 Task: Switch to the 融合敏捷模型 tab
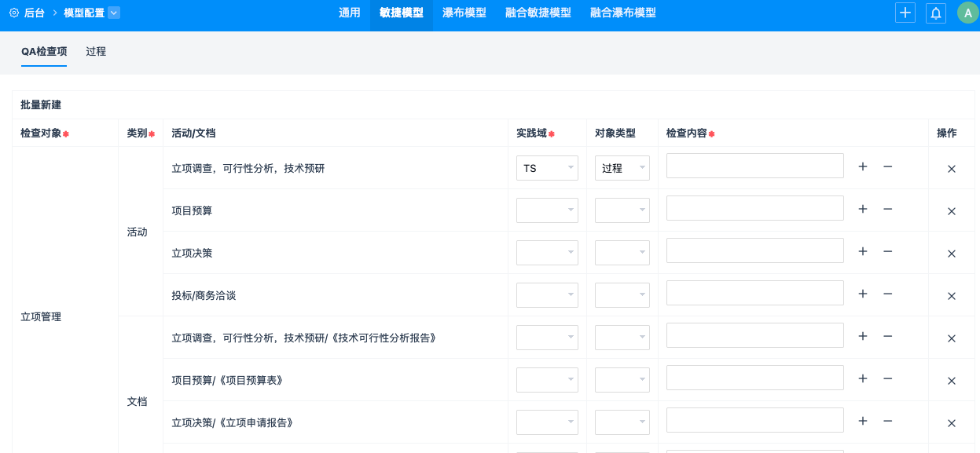(x=538, y=13)
